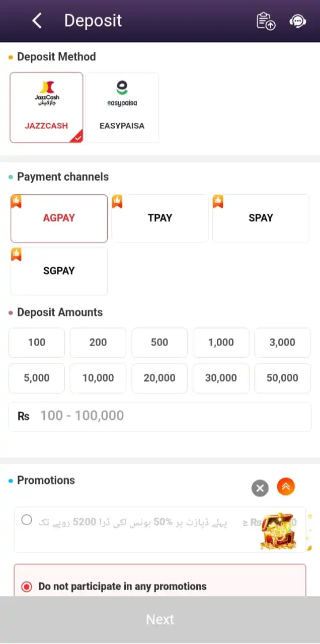Collapse Promotions using the orange chevron
Image resolution: width=320 pixels, height=644 pixels.
click(286, 487)
